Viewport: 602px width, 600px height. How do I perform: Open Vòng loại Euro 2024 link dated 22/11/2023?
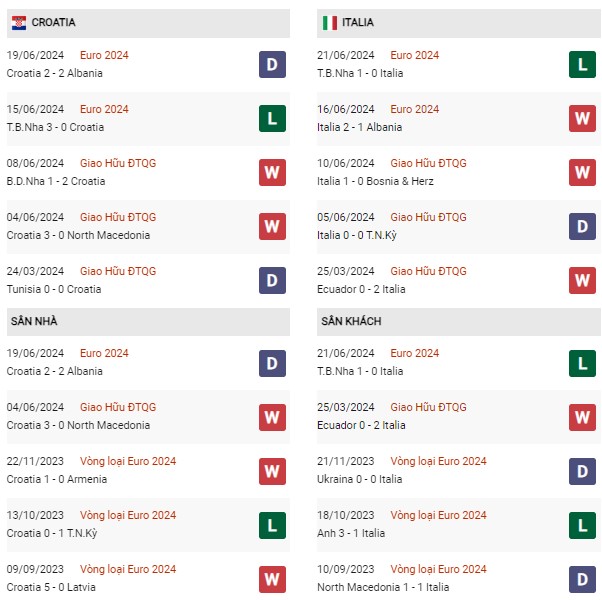(128, 461)
